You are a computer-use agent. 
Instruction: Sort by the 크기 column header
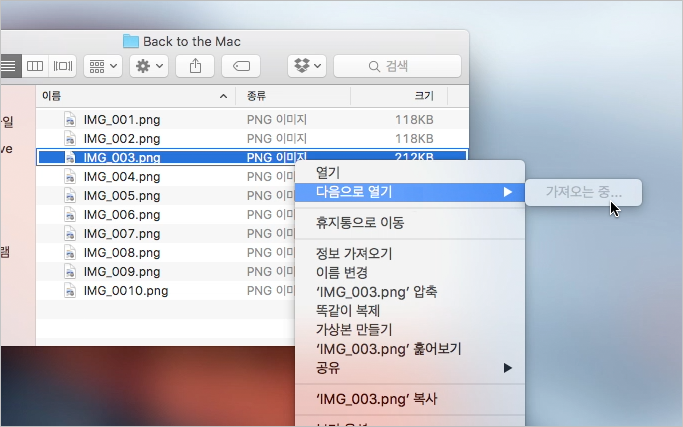coord(399,96)
